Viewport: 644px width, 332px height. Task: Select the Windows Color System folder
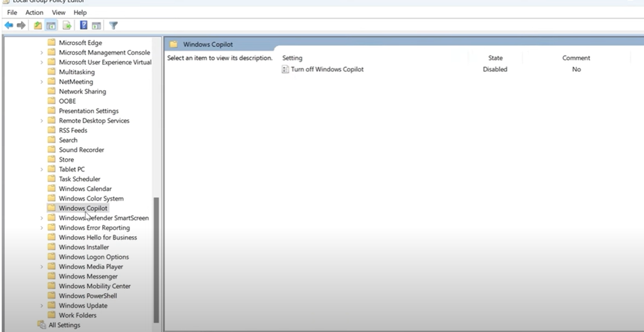click(91, 199)
